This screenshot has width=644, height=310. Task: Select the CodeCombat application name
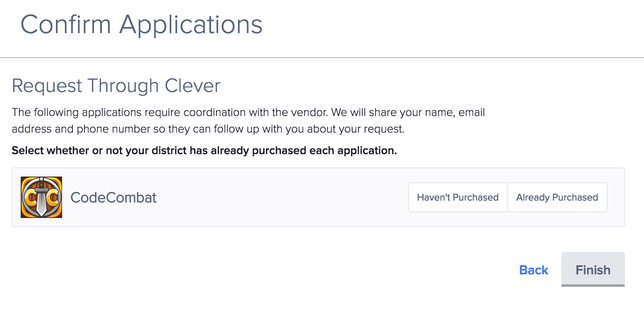[113, 197]
